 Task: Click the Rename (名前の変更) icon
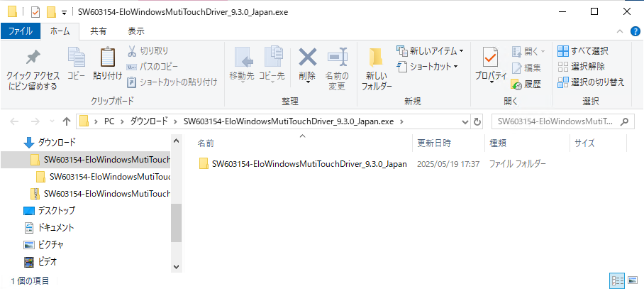coord(336,60)
